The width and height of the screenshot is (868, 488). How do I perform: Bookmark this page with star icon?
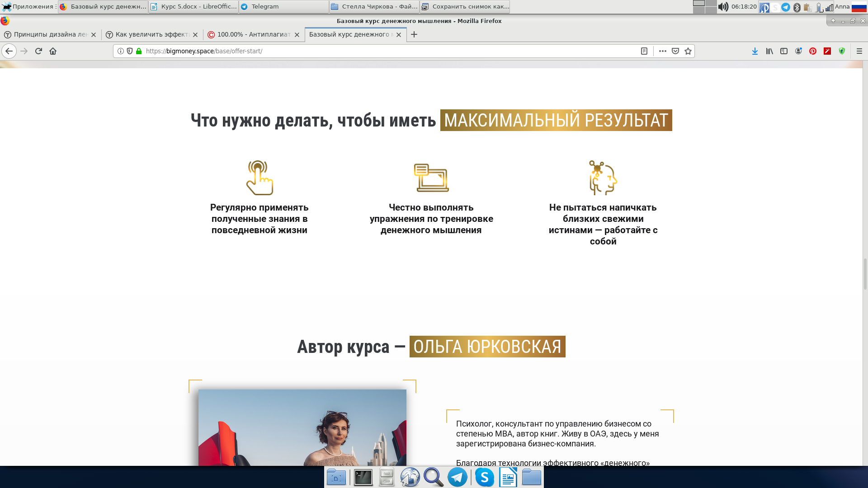pyautogui.click(x=688, y=51)
